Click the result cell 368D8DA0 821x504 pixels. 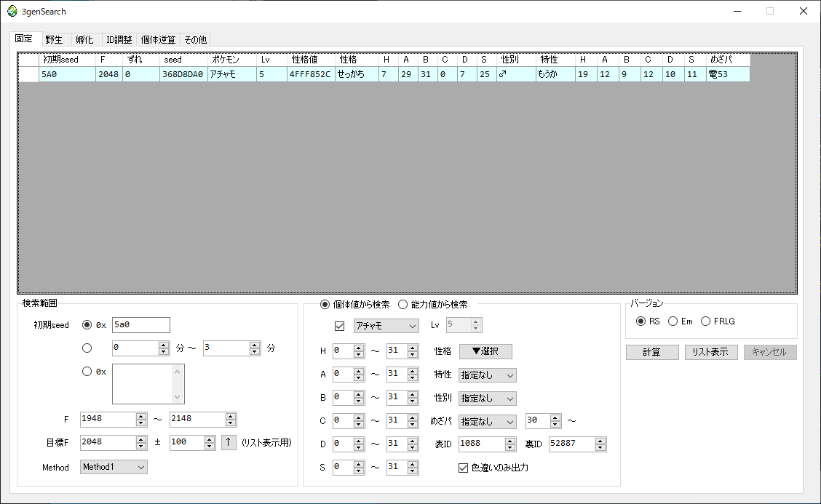click(183, 74)
